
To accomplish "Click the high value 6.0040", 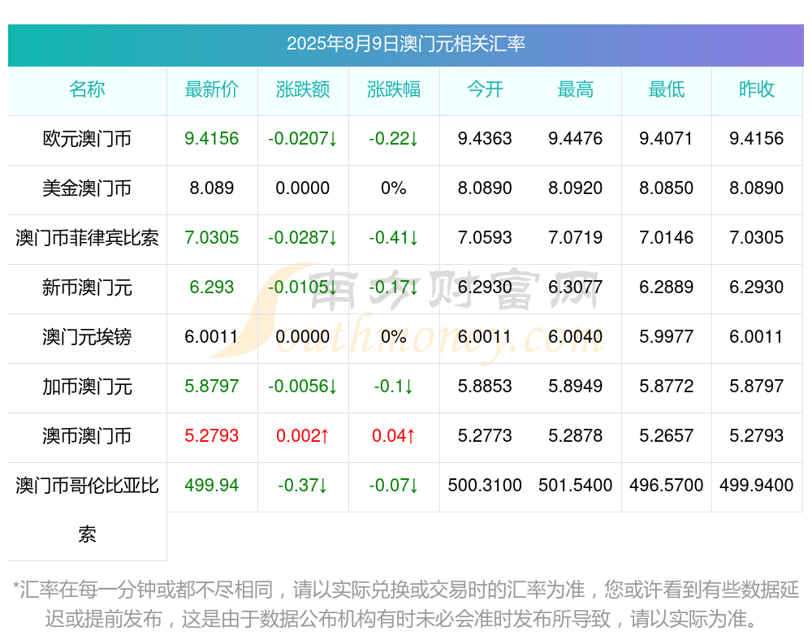I will (576, 336).
